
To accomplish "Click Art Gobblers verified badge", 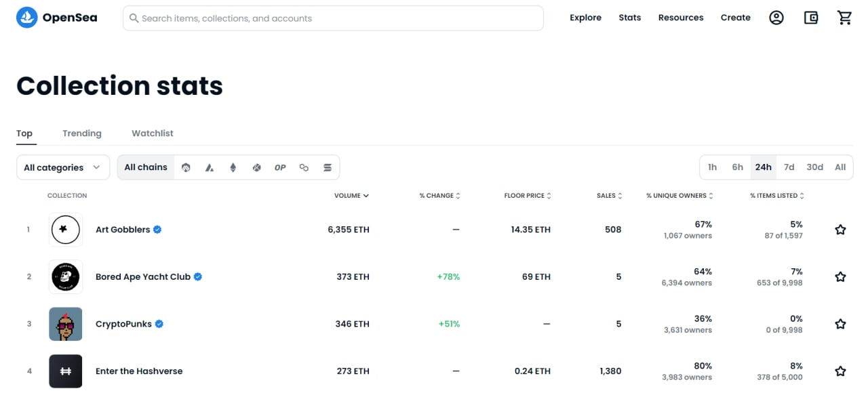I will click(157, 230).
